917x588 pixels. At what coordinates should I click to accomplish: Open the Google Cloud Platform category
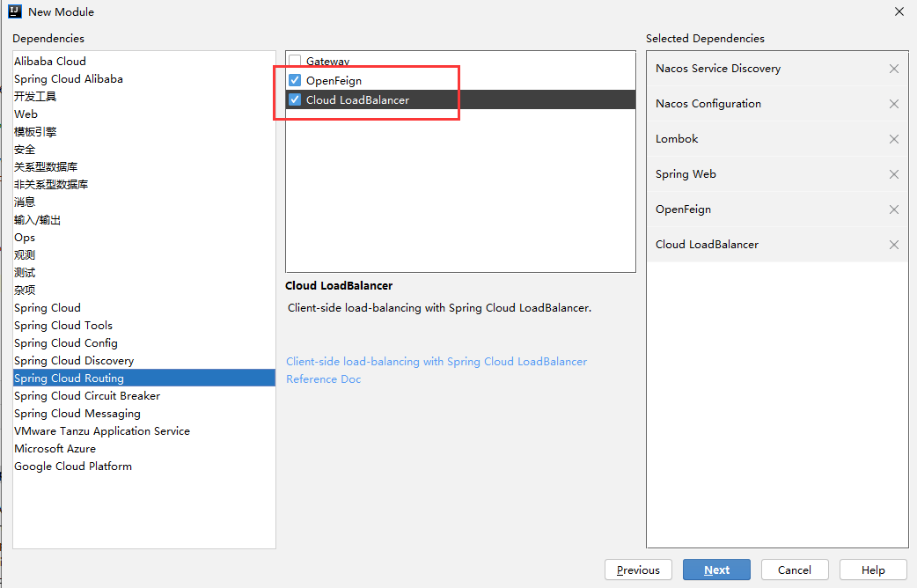143,467
